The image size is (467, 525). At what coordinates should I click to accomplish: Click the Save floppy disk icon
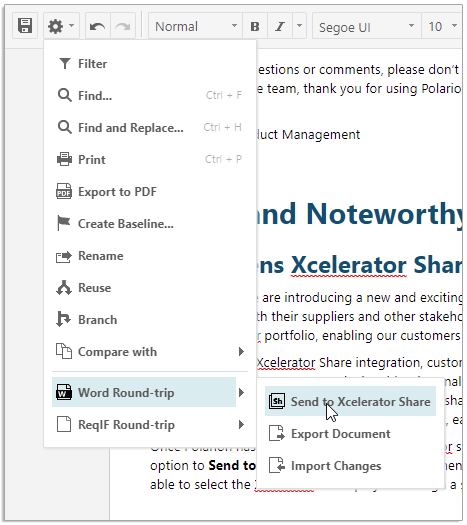(x=25, y=26)
